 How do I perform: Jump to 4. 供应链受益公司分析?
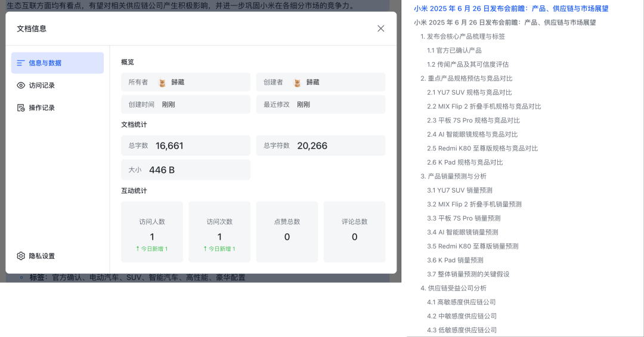pyautogui.click(x=453, y=288)
